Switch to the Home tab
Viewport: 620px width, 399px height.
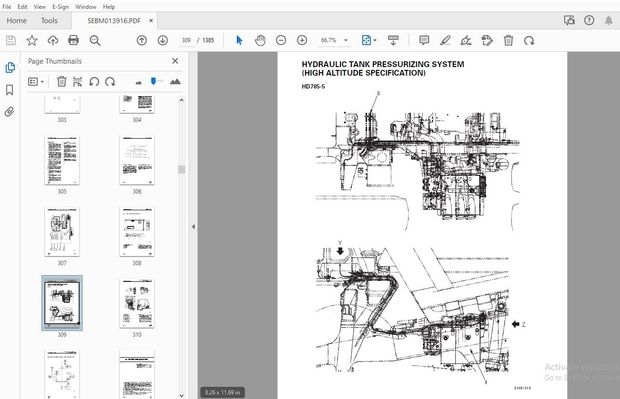17,21
